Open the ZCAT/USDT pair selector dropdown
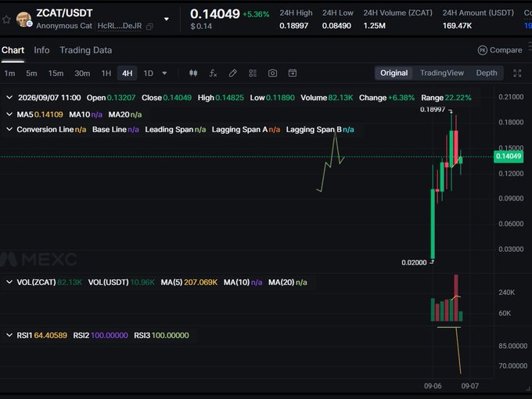 click(166, 19)
